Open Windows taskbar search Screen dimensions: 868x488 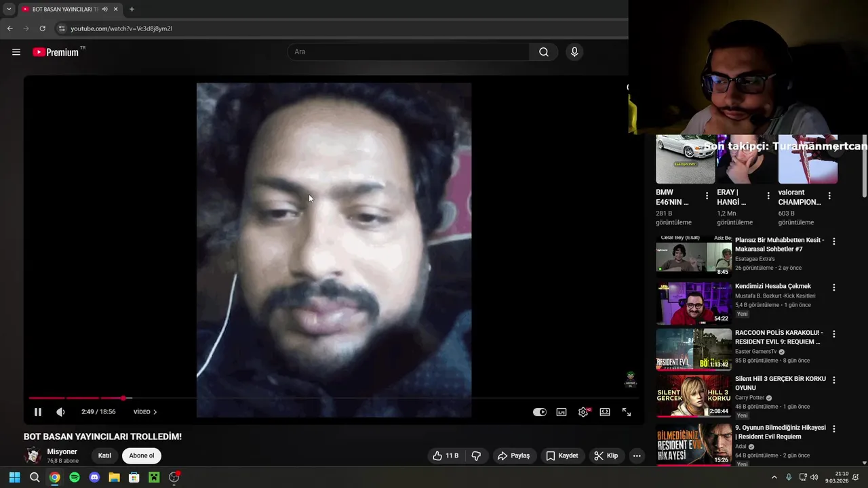click(x=35, y=477)
